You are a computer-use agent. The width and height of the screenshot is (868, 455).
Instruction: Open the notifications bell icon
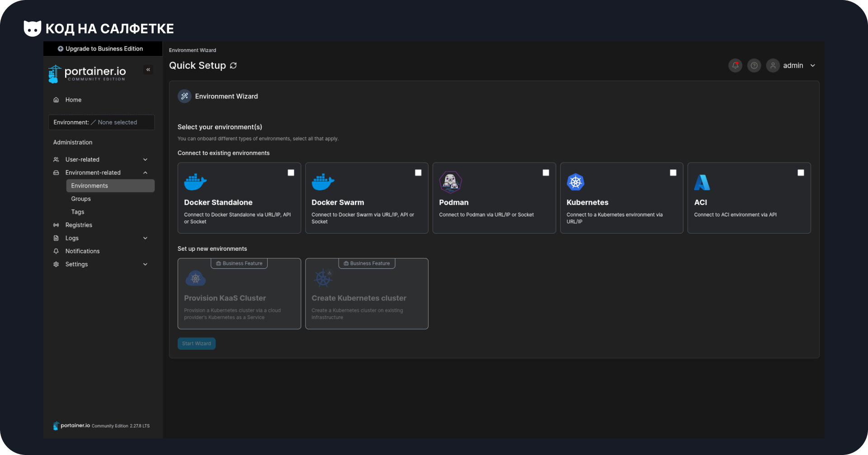click(x=735, y=66)
